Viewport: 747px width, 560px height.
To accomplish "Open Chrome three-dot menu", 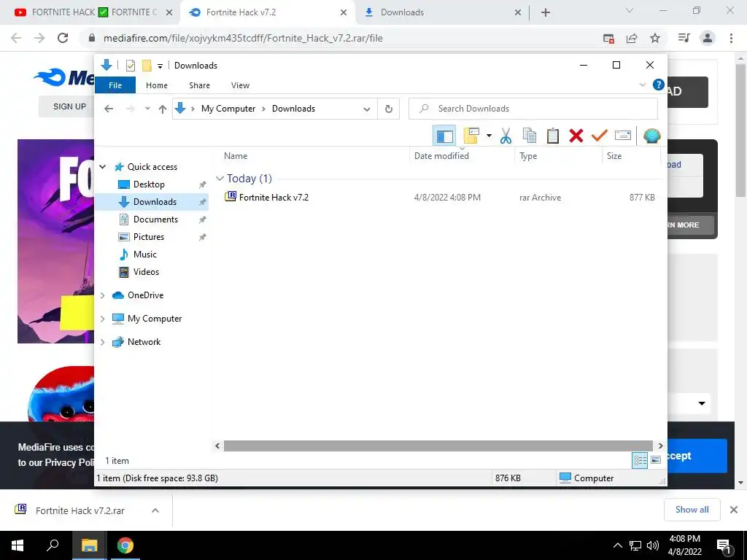I will (x=731, y=38).
